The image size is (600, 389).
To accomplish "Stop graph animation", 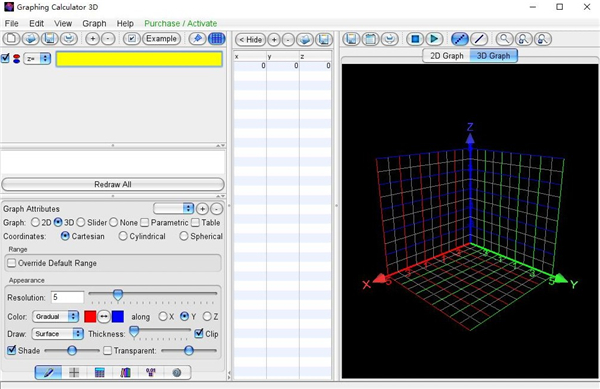I will pos(415,39).
